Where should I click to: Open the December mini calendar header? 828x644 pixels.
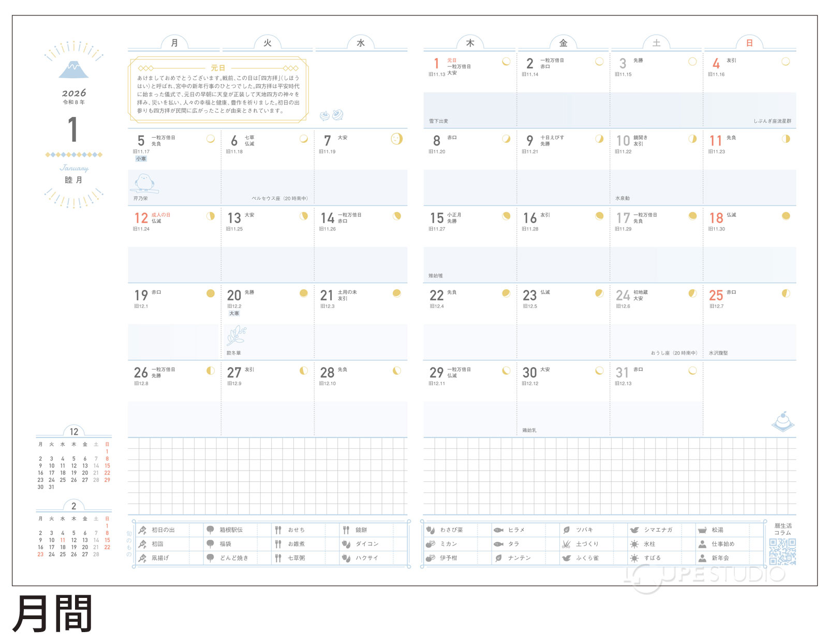tap(74, 432)
